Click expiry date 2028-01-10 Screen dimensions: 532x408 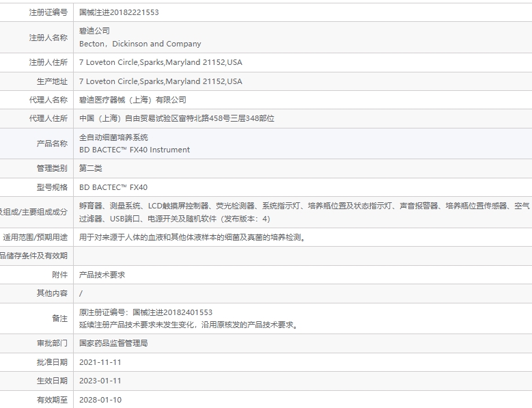click(x=100, y=400)
